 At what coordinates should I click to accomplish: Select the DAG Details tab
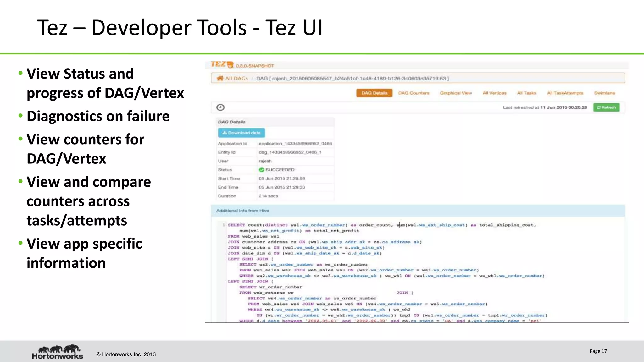tap(374, 93)
